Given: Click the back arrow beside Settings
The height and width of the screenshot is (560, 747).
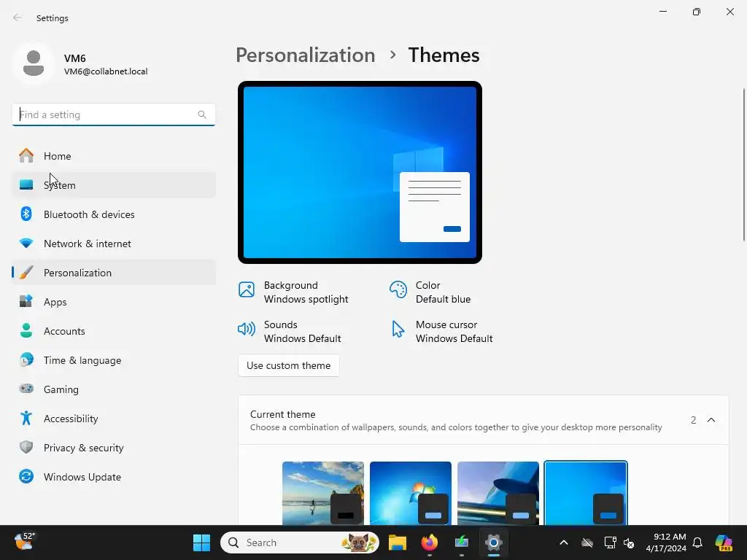Looking at the screenshot, I should click(x=18, y=17).
